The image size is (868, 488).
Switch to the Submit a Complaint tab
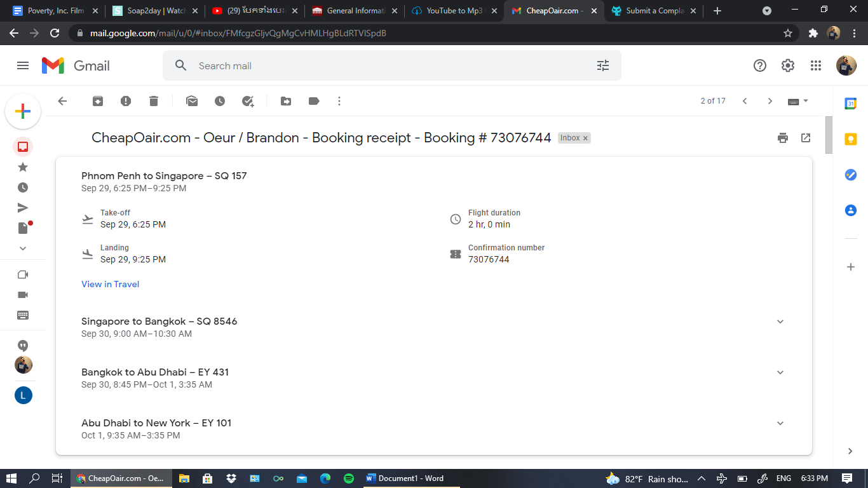[x=648, y=10]
